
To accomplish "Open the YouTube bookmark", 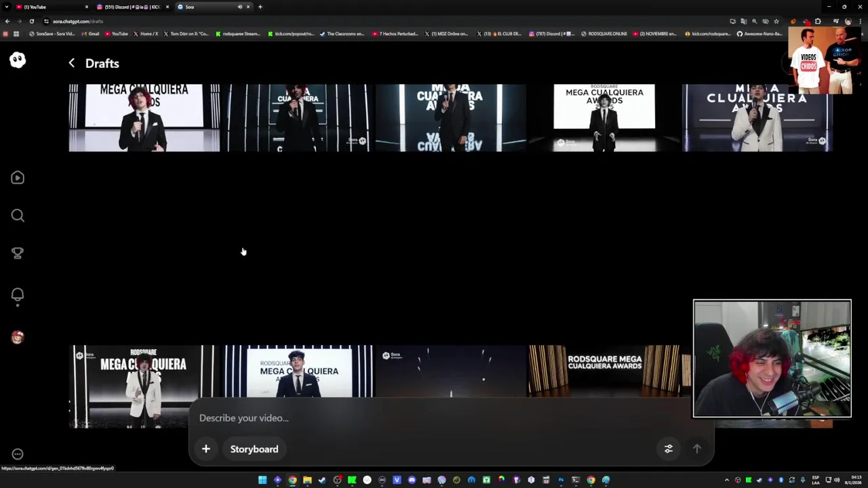I will coord(116,34).
